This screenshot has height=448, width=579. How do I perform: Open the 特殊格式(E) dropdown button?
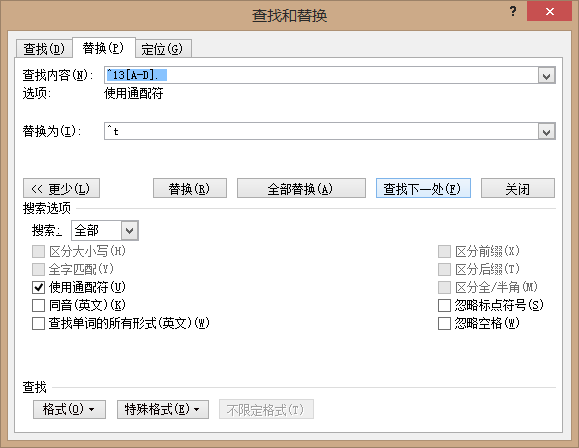(x=163, y=409)
